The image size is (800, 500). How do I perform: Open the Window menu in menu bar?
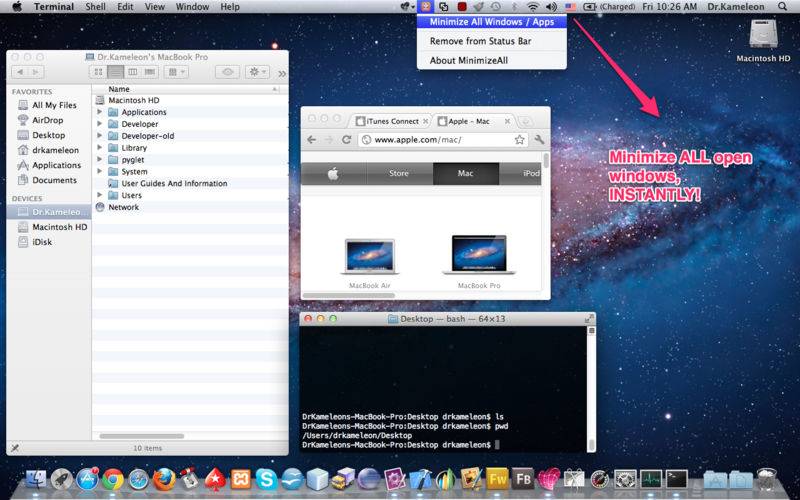192,7
